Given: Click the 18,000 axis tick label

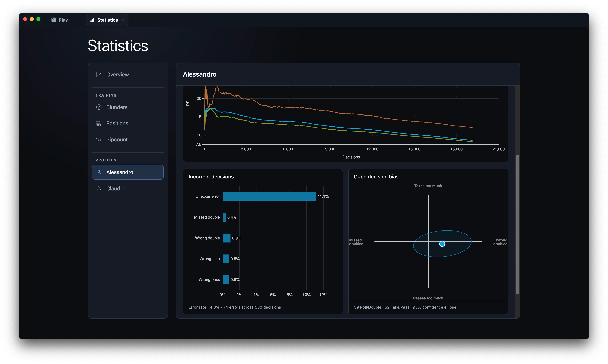Looking at the screenshot, I should pyautogui.click(x=456, y=149).
